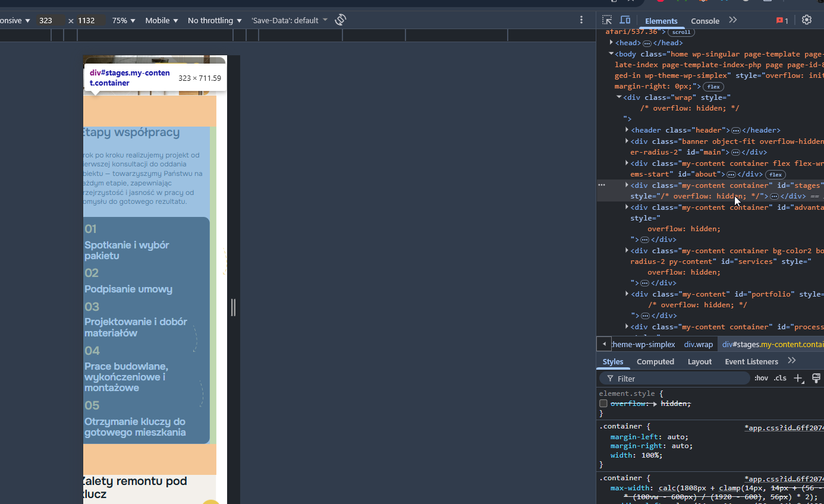Image resolution: width=824 pixels, height=504 pixels.
Task: Enable the overflow hidden property checkbox
Action: [603, 404]
